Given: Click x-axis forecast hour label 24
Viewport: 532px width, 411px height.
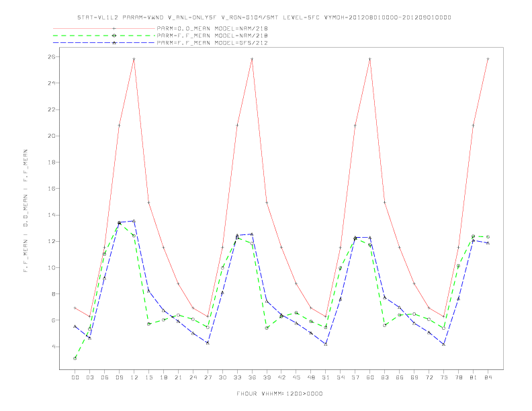Looking at the screenshot, I should click(x=193, y=377).
